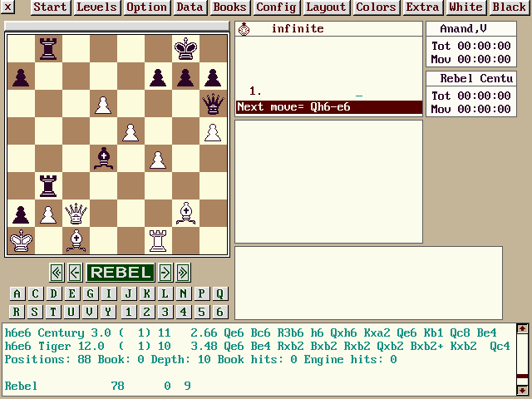Open the Start menu
The height and width of the screenshot is (399, 532).
(51, 7)
